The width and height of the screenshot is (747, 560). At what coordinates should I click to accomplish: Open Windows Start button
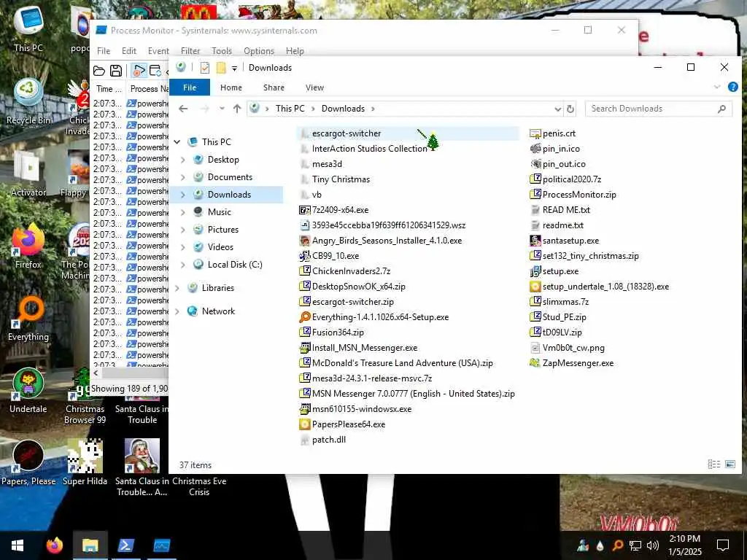(x=18, y=545)
